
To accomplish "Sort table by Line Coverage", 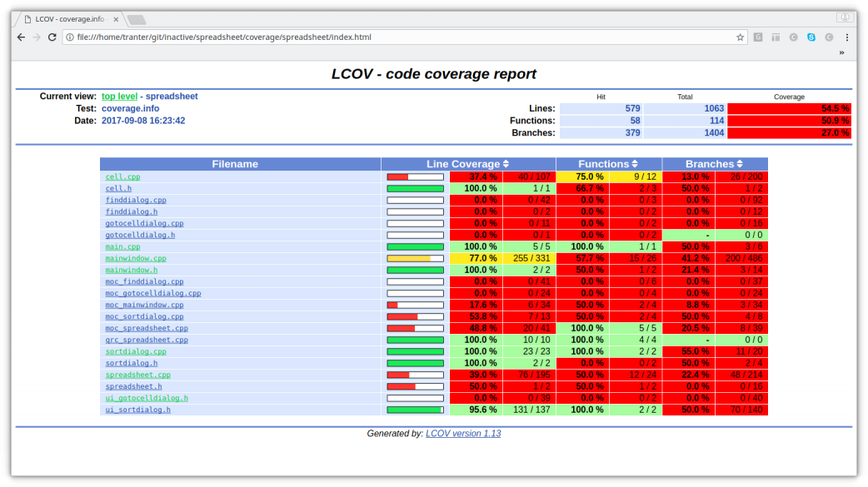I will point(506,165).
